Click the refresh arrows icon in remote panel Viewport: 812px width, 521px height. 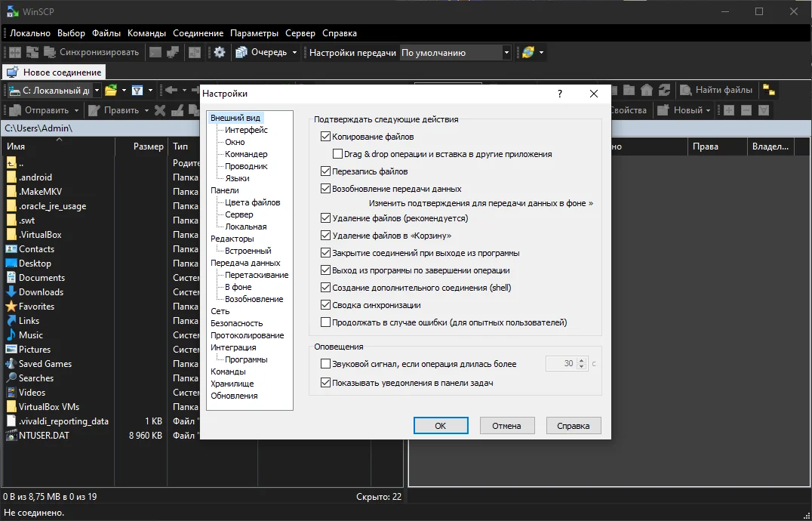[x=664, y=90]
